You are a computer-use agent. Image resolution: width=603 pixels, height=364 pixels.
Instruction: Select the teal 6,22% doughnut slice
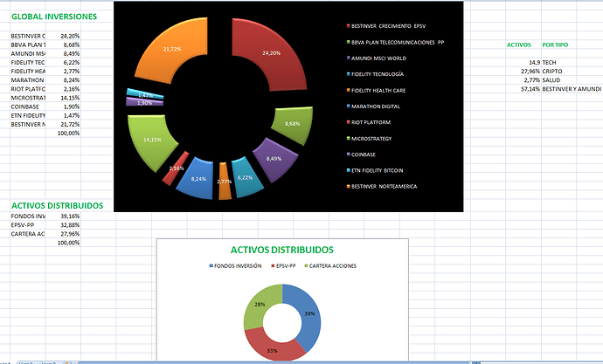(x=246, y=178)
